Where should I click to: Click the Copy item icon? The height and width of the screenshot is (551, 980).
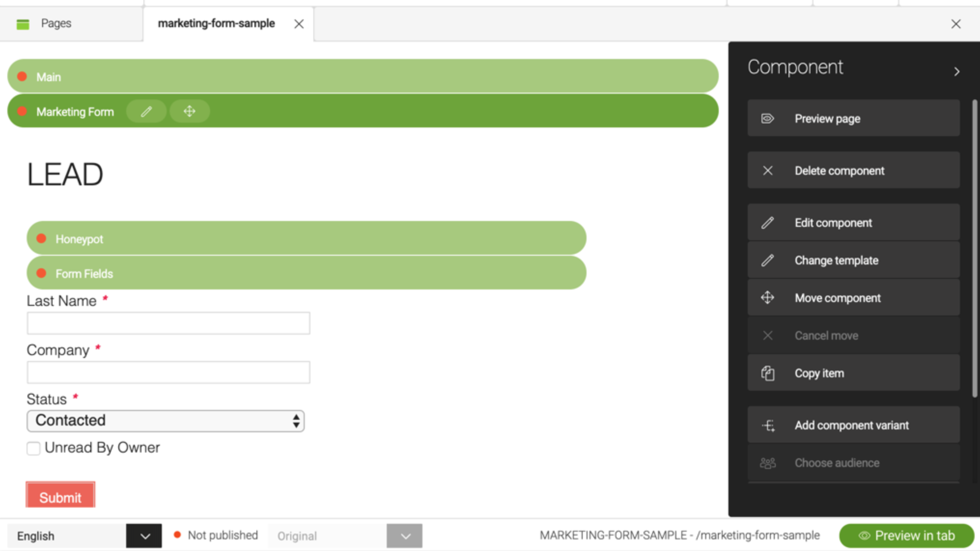pos(768,373)
